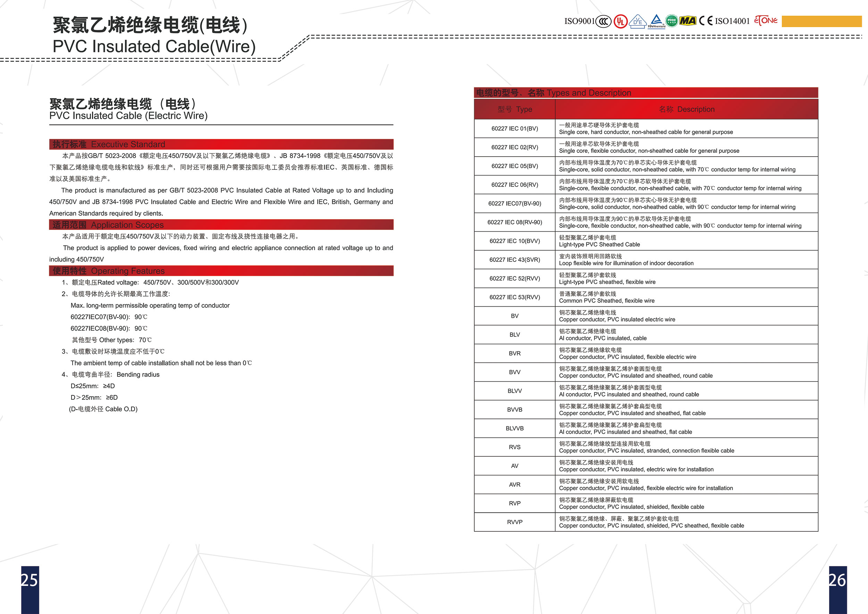Click the page title "PVC Insulated Cable(Wire)"
This screenshot has width=868, height=614.
point(154,47)
